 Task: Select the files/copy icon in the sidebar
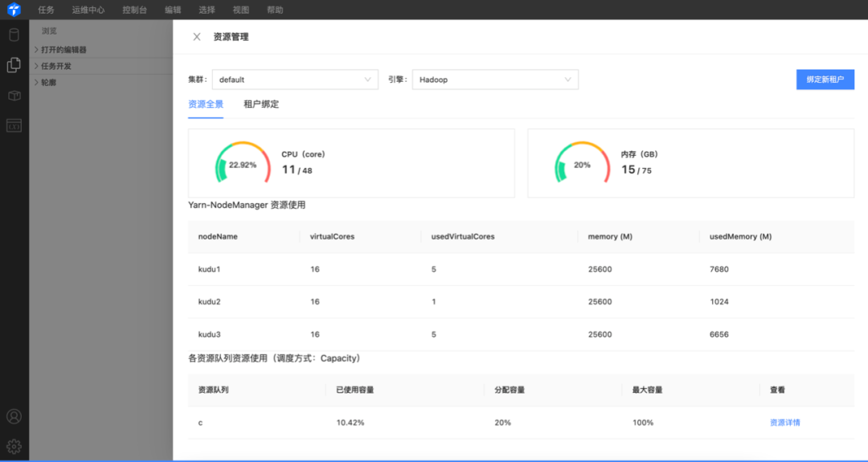(x=14, y=65)
